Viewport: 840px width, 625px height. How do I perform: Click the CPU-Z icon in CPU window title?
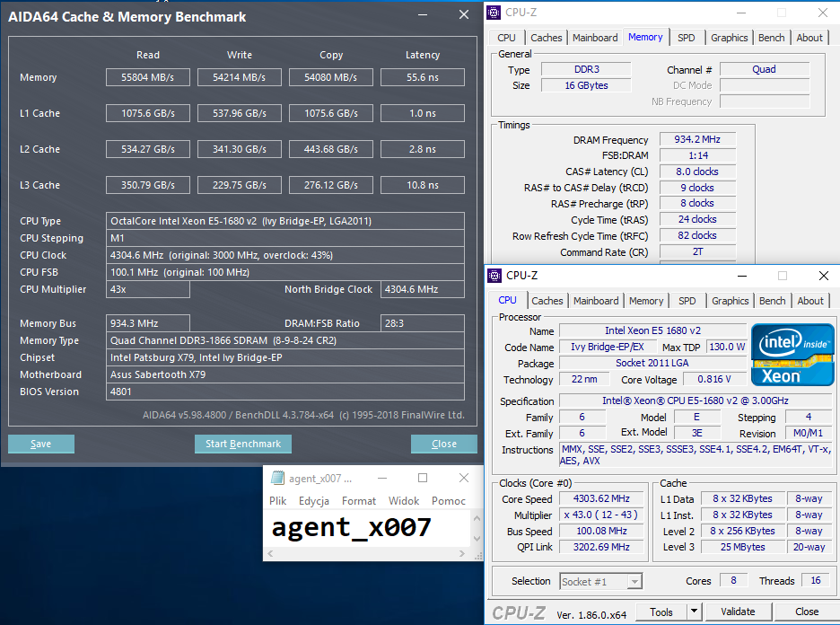pos(495,276)
